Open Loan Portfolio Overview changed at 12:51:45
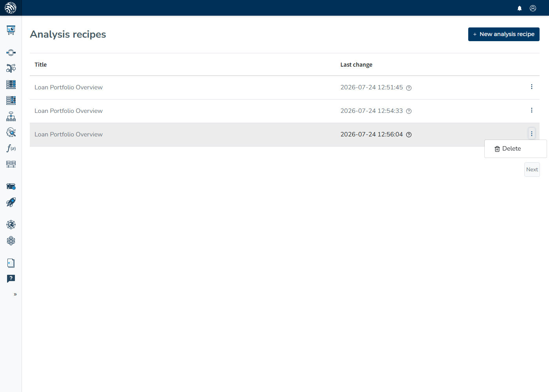 [x=69, y=87]
